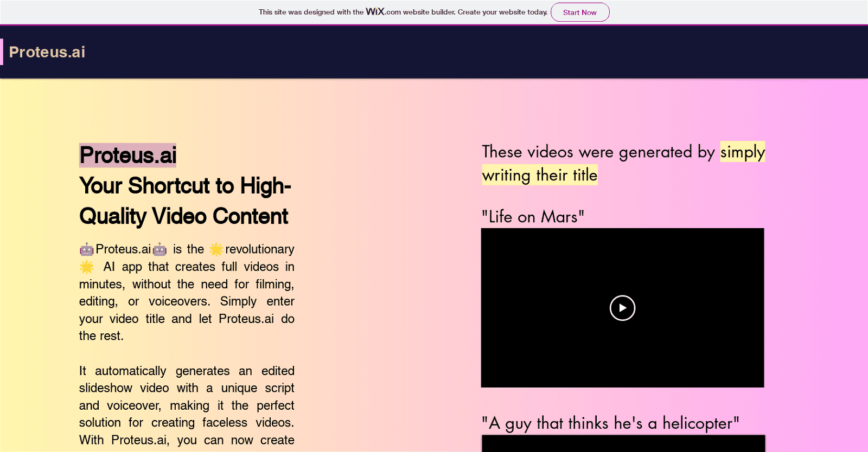
Task: Click highlighted "writing their title" text
Action: 540,176
